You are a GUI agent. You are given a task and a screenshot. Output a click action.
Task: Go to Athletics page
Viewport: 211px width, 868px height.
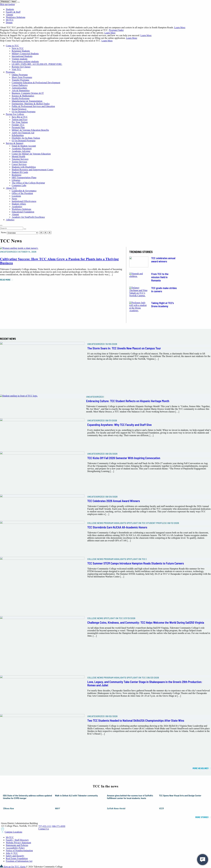(10, 220)
